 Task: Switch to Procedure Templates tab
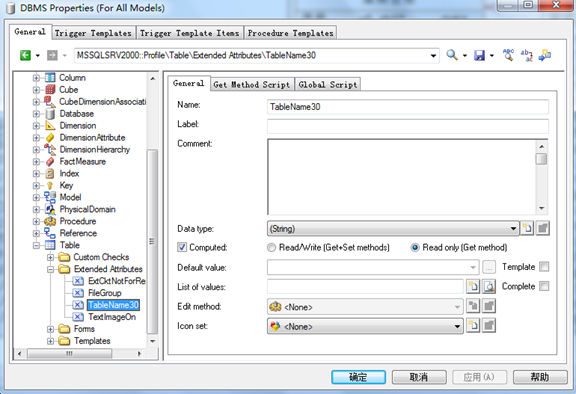coord(291,33)
